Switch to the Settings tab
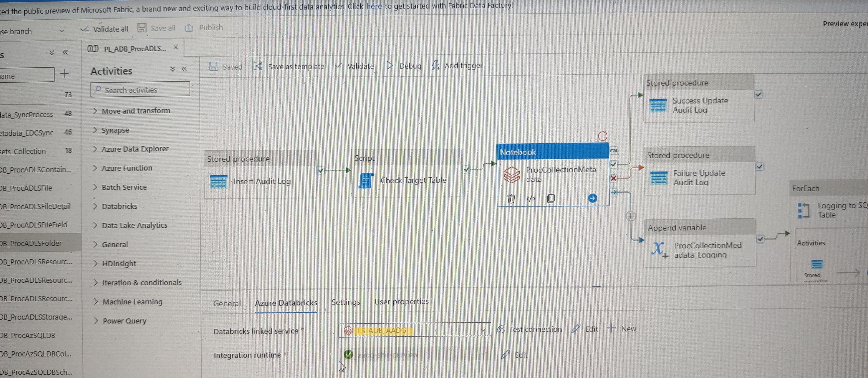 (346, 302)
